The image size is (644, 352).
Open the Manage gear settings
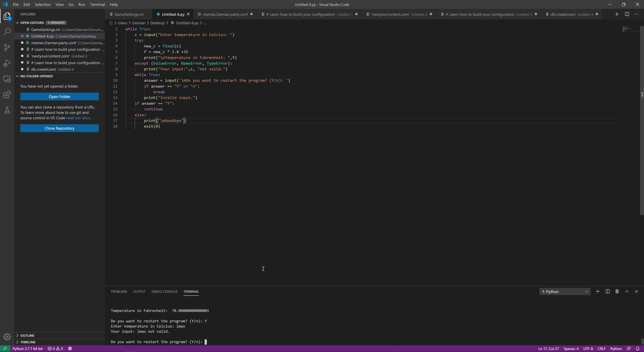pos(7,337)
